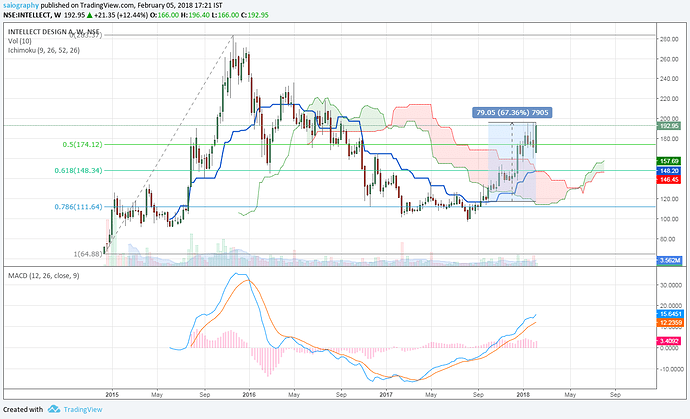Image resolution: width=690 pixels, height=419 pixels.
Task: Click the 80.00 price axis label
Action: pyautogui.click(x=669, y=239)
